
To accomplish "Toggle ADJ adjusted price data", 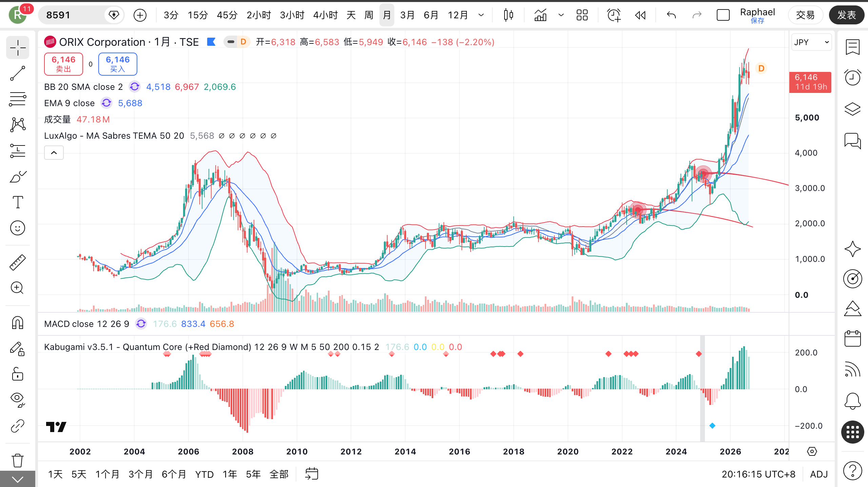I will pyautogui.click(x=819, y=474).
